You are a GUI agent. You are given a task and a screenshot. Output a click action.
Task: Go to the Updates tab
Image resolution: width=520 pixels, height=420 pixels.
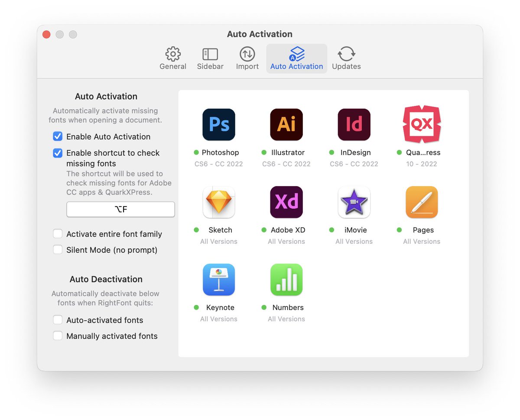click(x=346, y=58)
